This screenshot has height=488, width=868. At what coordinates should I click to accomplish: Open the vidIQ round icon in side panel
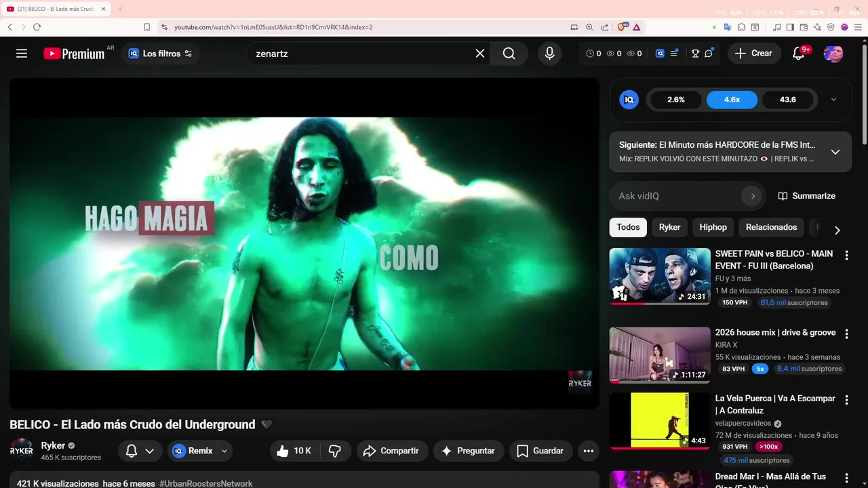tap(629, 100)
